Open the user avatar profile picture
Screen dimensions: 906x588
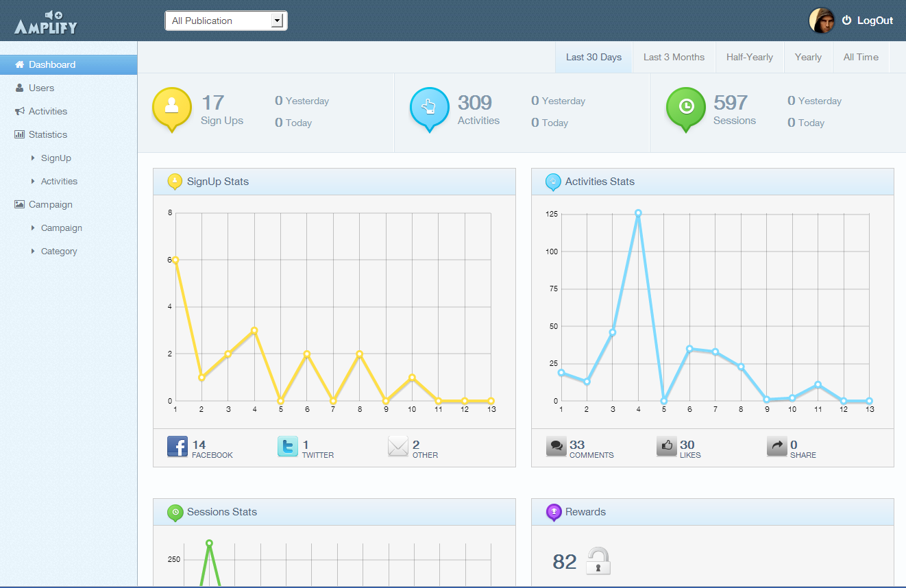coord(822,21)
